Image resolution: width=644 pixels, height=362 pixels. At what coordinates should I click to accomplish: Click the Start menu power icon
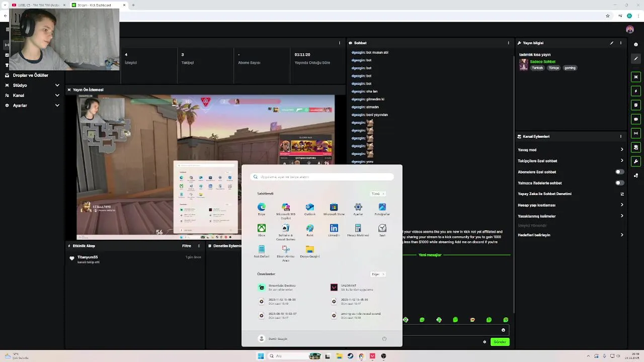tap(384, 338)
